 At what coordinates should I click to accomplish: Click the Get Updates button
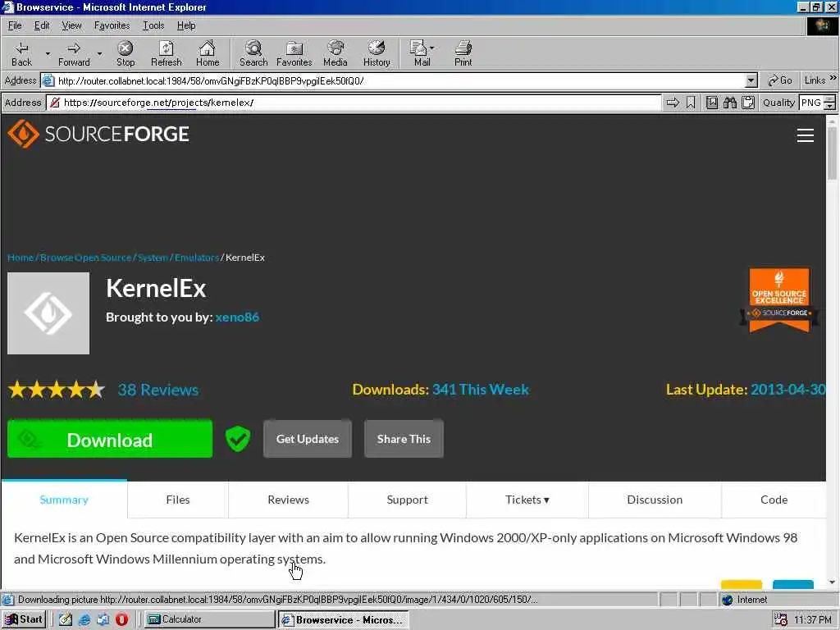[x=308, y=439]
